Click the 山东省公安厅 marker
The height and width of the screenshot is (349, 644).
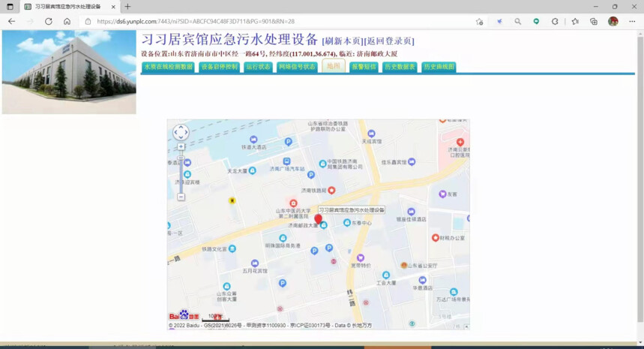pyautogui.click(x=404, y=266)
